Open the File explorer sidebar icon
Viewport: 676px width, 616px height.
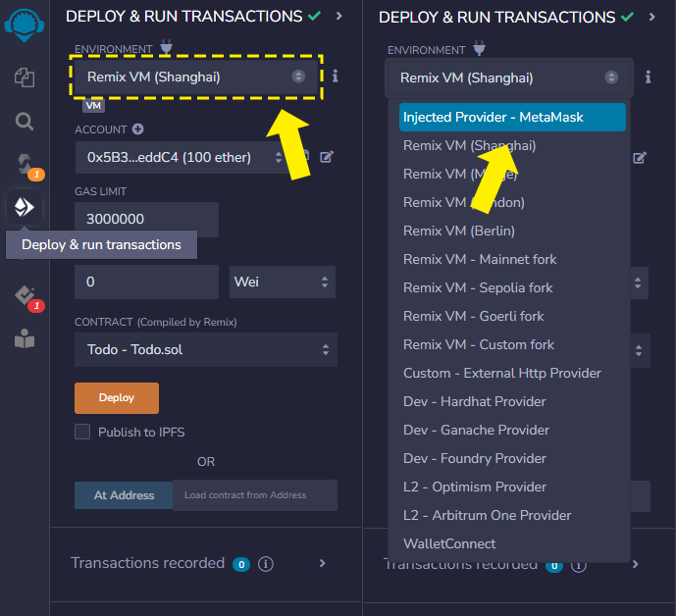[25, 77]
